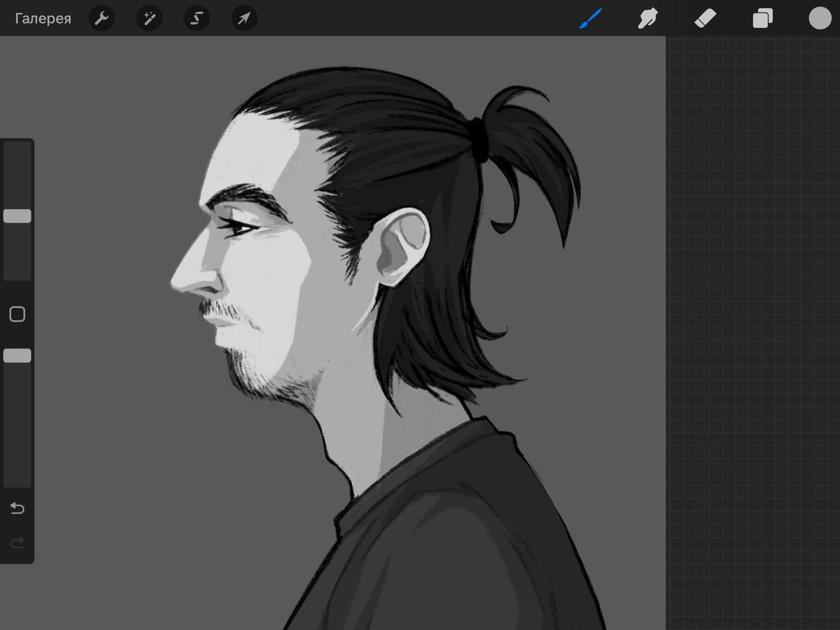Open the gray color picker circle

[820, 18]
